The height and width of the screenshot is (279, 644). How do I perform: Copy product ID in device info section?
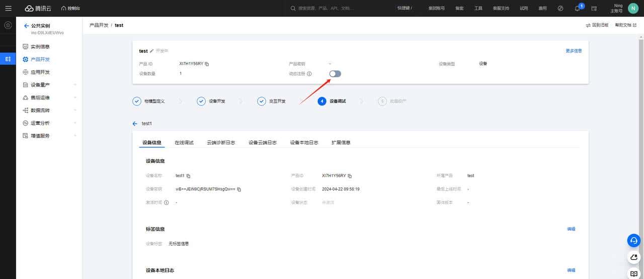350,176
